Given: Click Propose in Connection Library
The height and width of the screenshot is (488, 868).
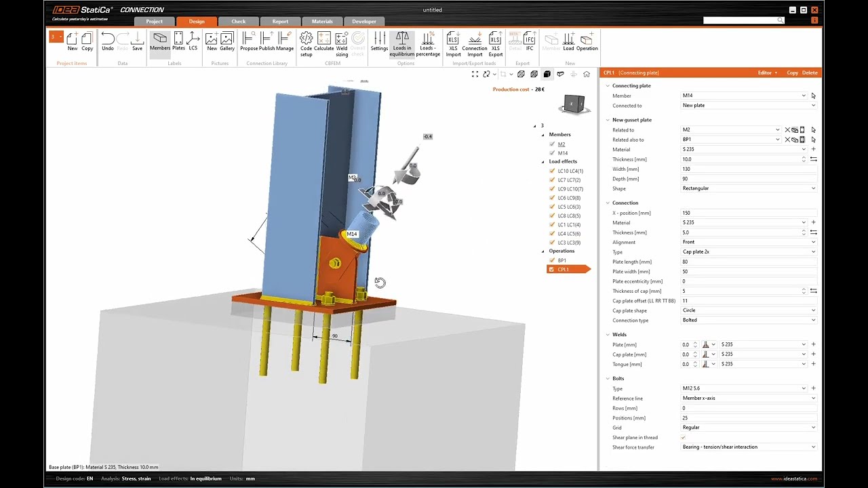Looking at the screenshot, I should (x=249, y=42).
